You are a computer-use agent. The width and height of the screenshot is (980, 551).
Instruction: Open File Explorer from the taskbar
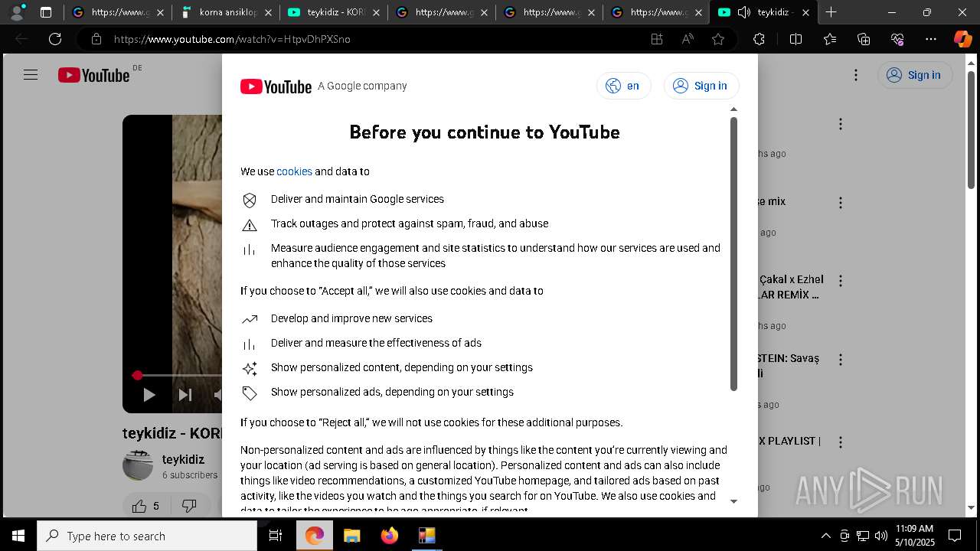351,536
